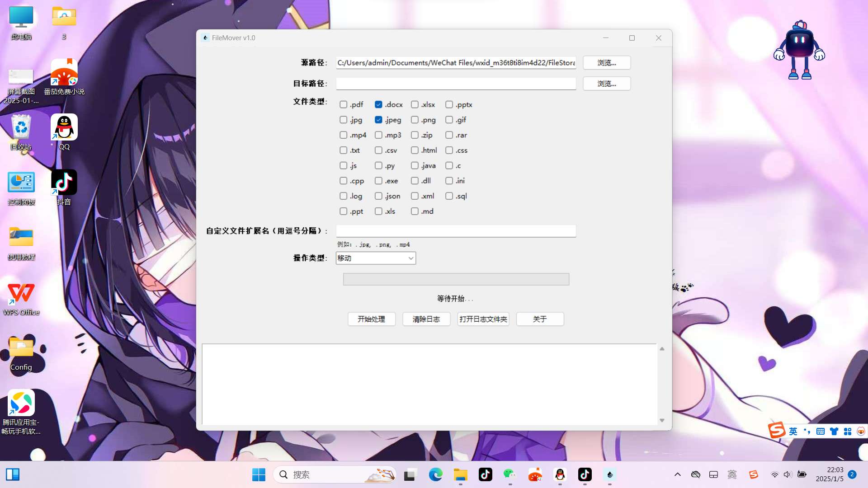Show hidden tray icons chevron

tap(677, 474)
